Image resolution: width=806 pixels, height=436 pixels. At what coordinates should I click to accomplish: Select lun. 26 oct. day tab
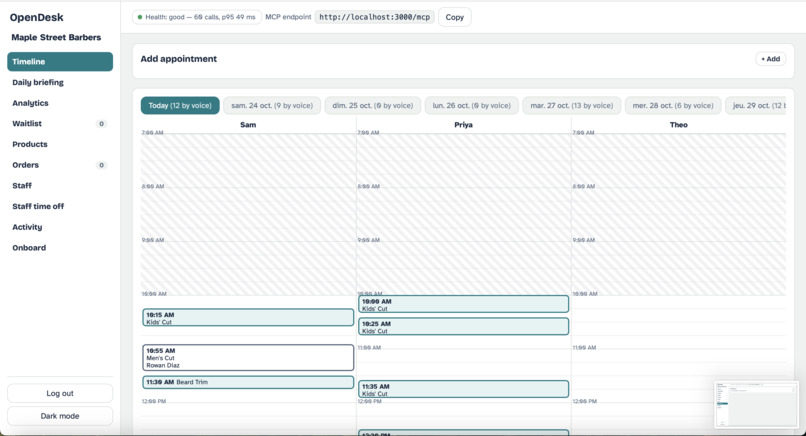click(471, 105)
